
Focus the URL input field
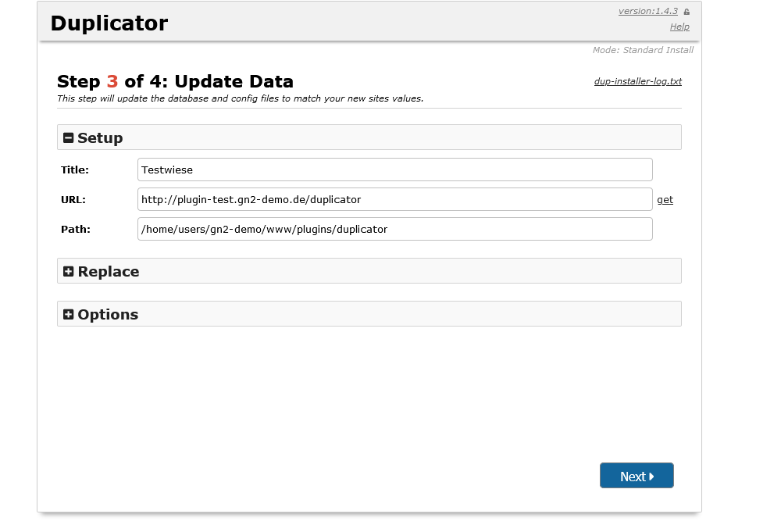pos(395,199)
